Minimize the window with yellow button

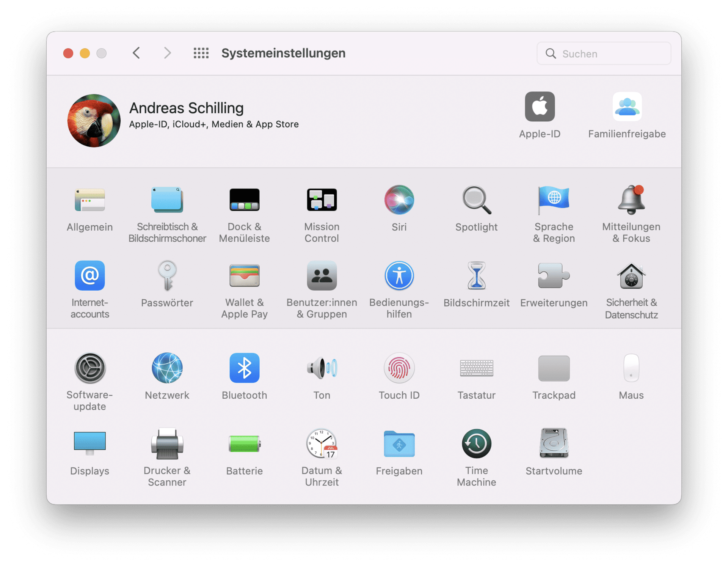(x=85, y=53)
